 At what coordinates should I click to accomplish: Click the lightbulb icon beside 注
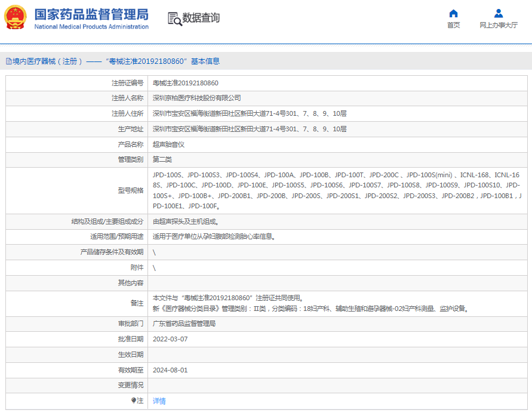[134, 400]
